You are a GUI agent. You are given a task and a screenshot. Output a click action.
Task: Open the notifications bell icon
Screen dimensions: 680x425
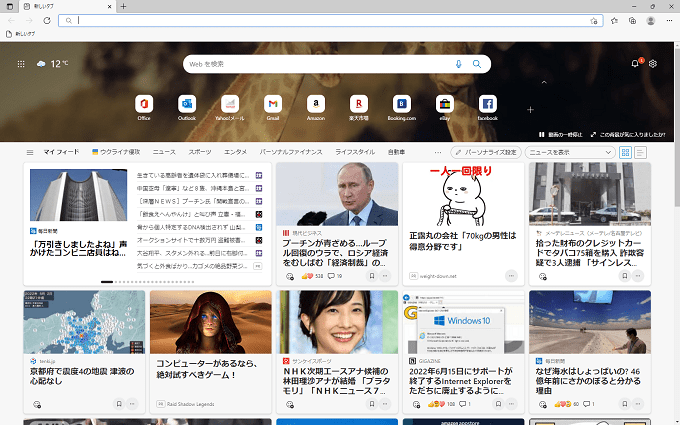635,64
